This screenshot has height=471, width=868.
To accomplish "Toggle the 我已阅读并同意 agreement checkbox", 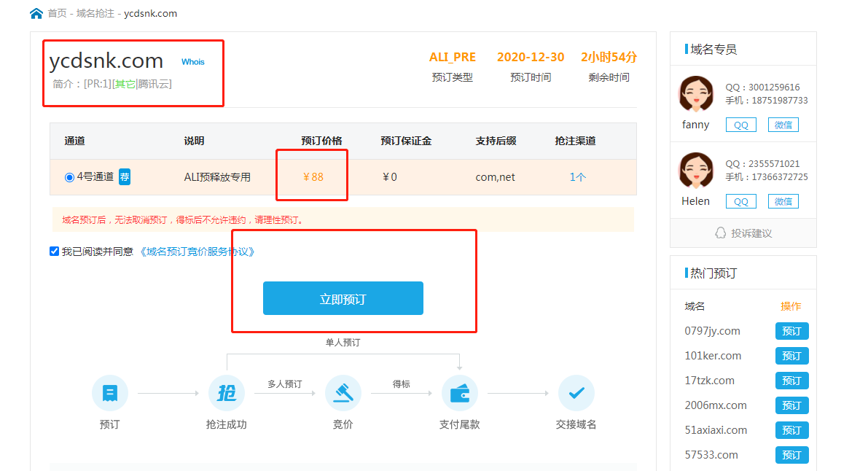I will pyautogui.click(x=54, y=252).
